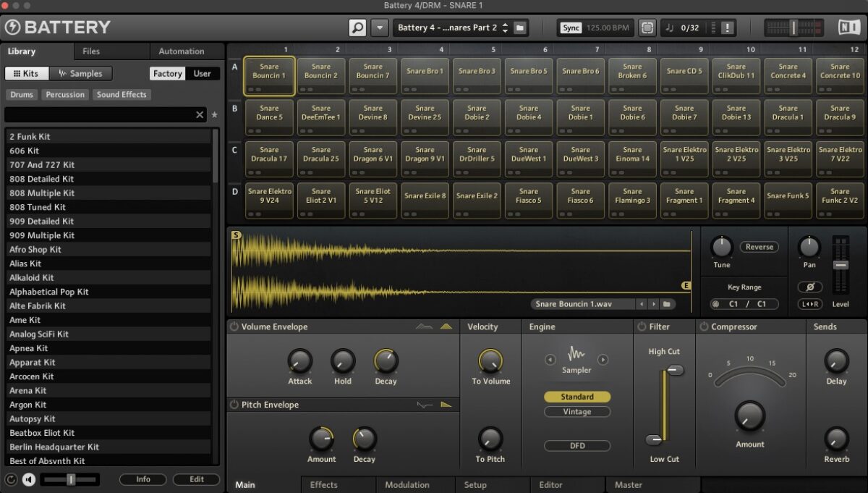Toggle the speaker prehear icon
The image size is (868, 493).
[29, 479]
